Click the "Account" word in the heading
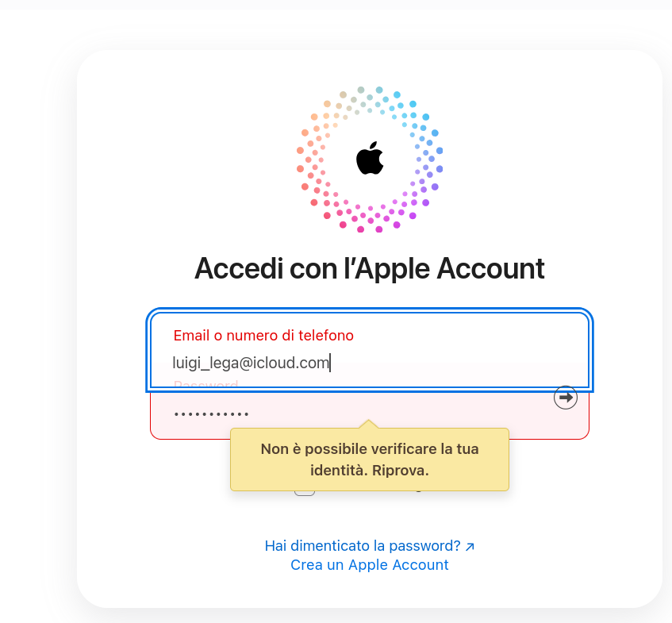672x623 pixels. click(x=492, y=268)
